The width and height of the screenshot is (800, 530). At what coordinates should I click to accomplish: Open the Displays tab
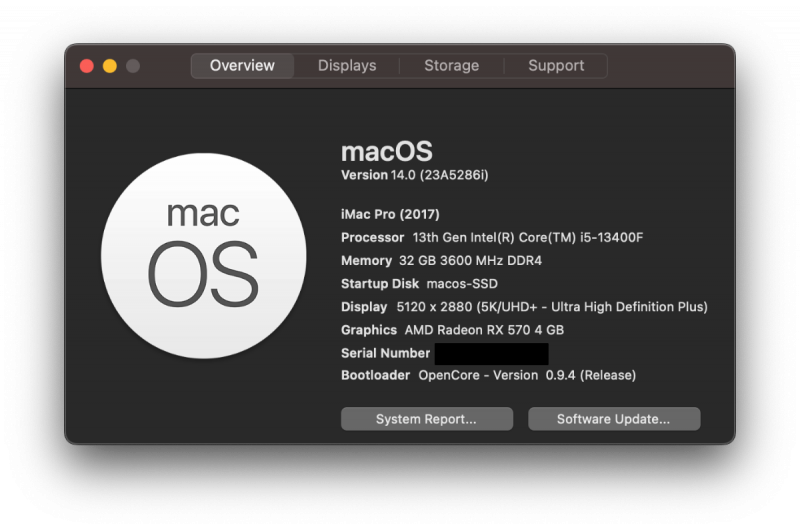point(347,66)
